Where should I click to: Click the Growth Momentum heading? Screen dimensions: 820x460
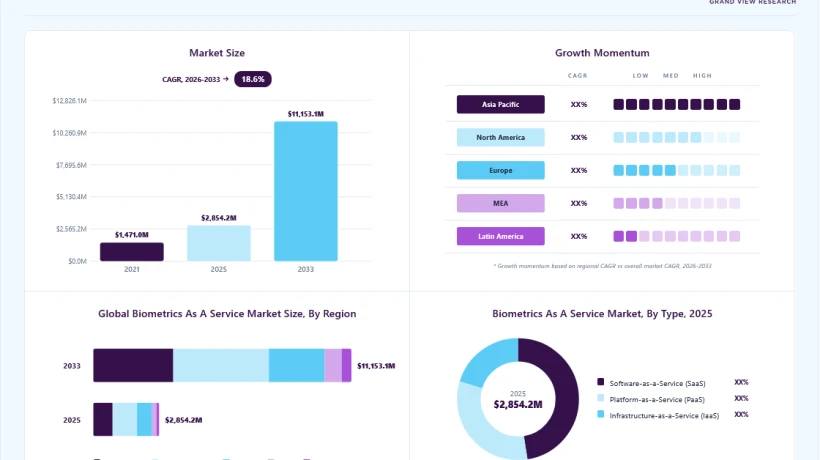tap(602, 53)
